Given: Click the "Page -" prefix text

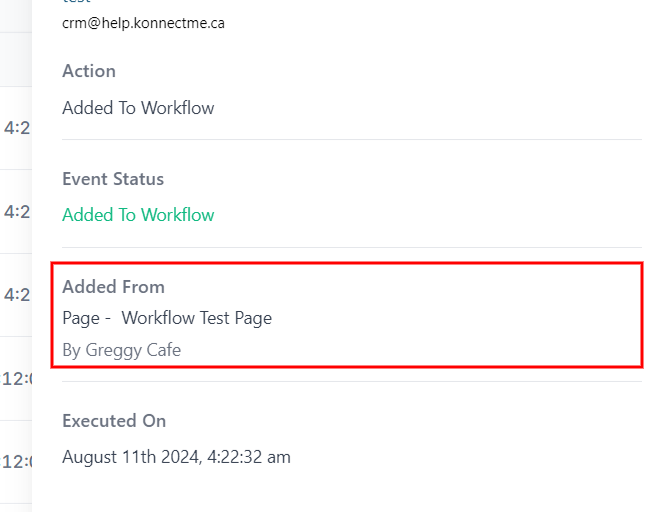Looking at the screenshot, I should [80, 318].
